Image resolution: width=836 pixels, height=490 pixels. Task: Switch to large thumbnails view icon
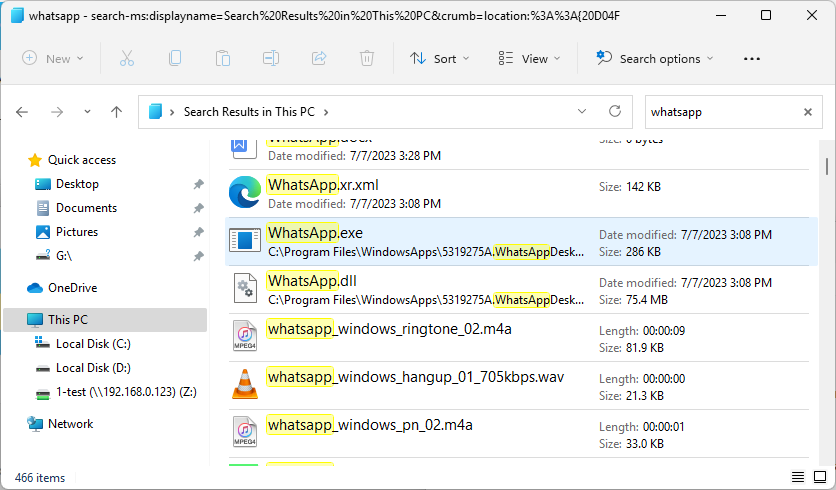(x=820, y=477)
